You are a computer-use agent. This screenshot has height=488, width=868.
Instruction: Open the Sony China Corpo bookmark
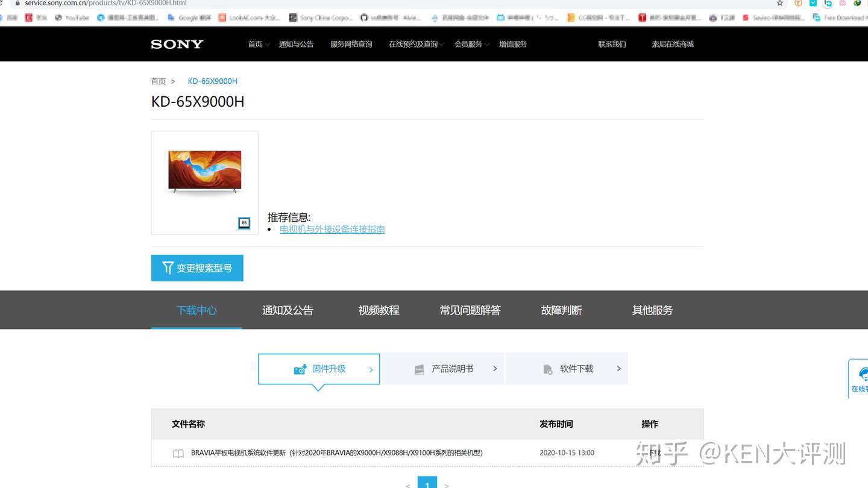click(321, 18)
